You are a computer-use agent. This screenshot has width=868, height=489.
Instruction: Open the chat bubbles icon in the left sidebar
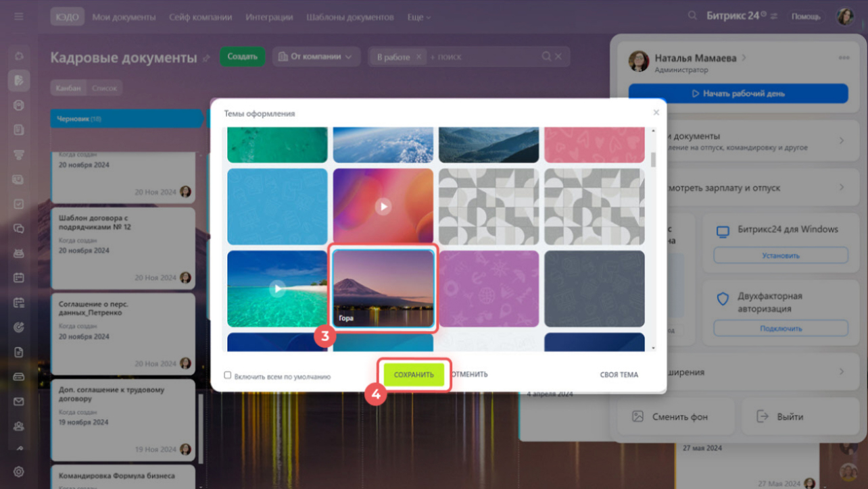tap(19, 228)
